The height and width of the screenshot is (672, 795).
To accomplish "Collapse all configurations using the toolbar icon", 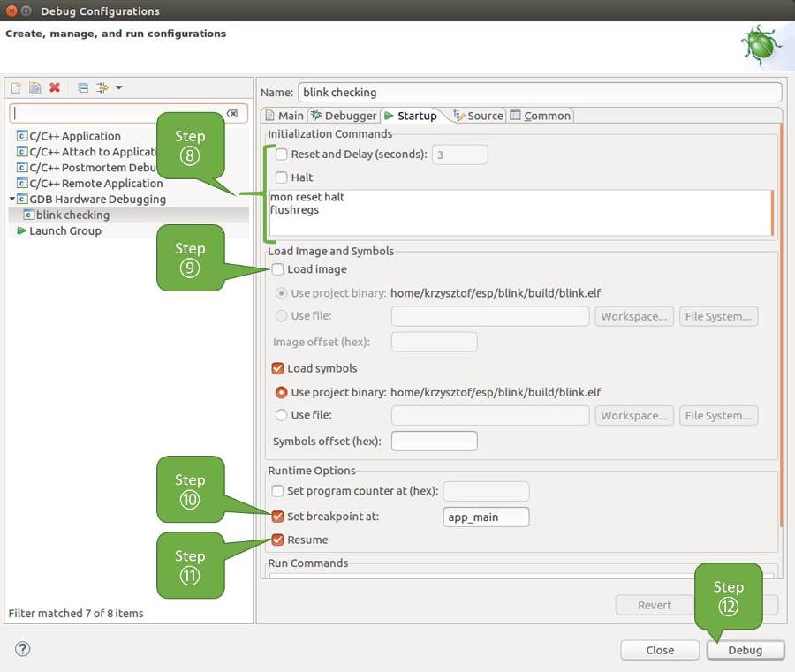I will pyautogui.click(x=83, y=87).
